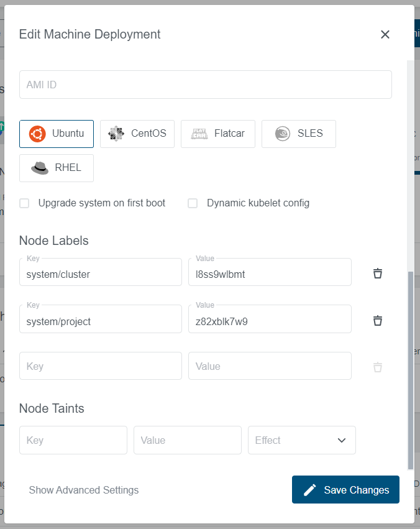Screen dimensions: 420x529
Task: Delete the system/project node label via trash icon
Action: pos(377,320)
